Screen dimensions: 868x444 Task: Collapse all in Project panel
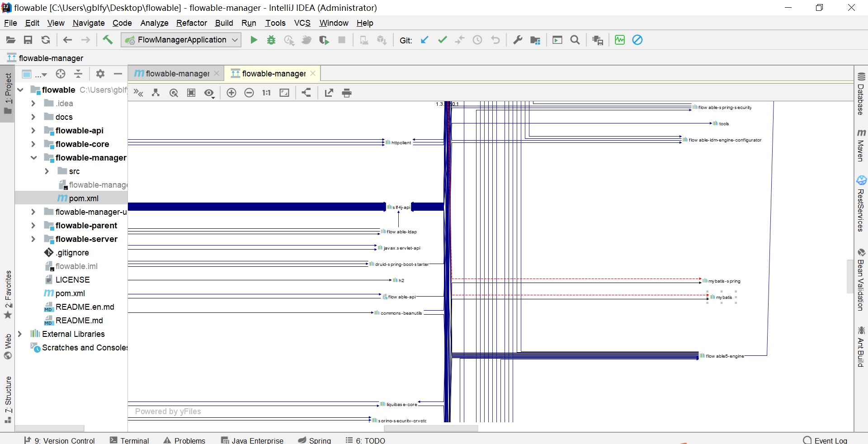[x=78, y=74]
